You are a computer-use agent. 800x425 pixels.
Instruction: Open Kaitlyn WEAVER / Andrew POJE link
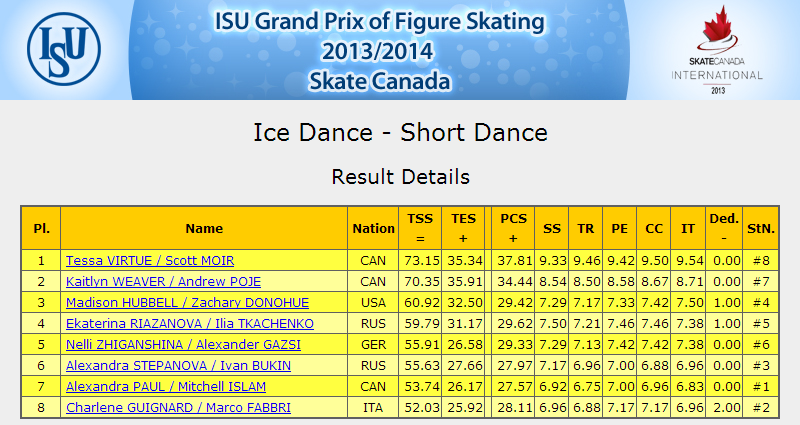pyautogui.click(x=163, y=282)
